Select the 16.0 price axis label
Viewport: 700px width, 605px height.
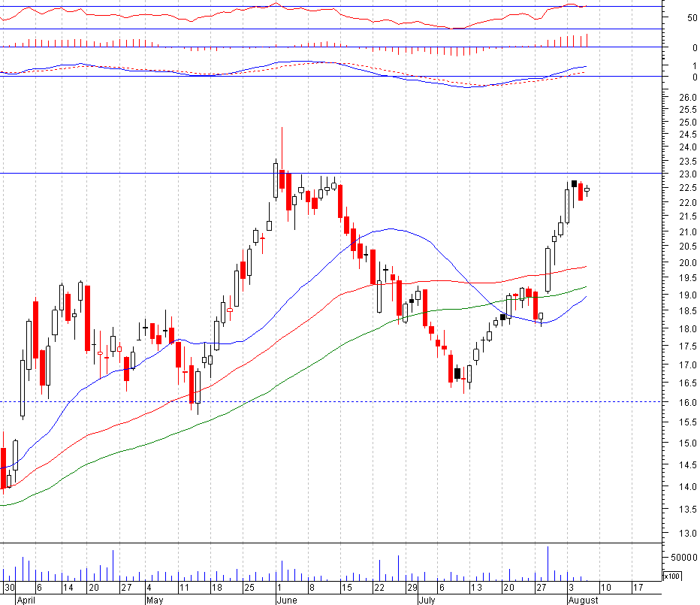pos(687,403)
